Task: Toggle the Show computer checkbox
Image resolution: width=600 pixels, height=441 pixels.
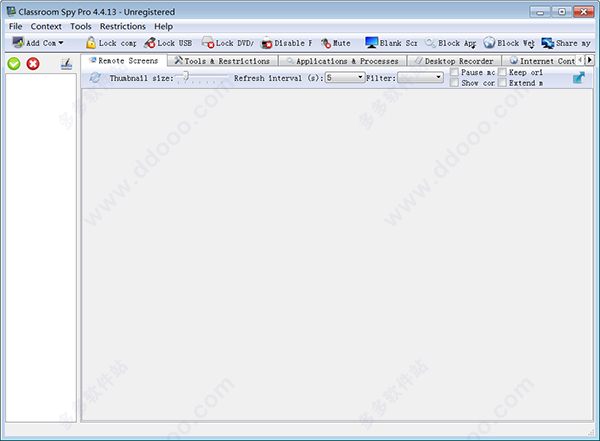Action: coord(454,83)
